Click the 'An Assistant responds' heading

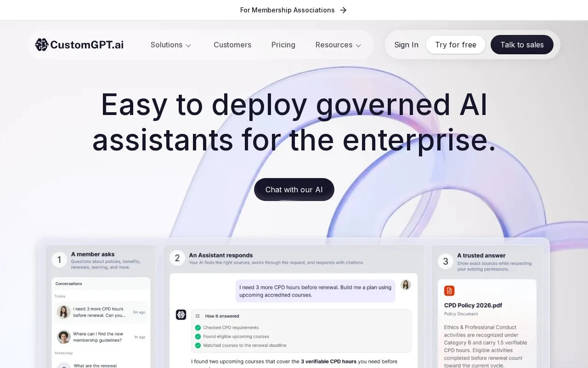221,255
